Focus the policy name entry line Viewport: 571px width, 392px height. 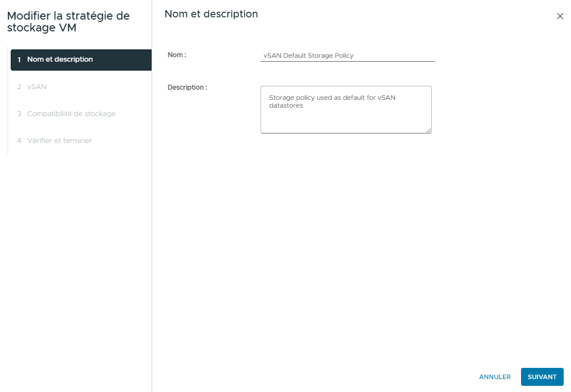click(x=347, y=55)
